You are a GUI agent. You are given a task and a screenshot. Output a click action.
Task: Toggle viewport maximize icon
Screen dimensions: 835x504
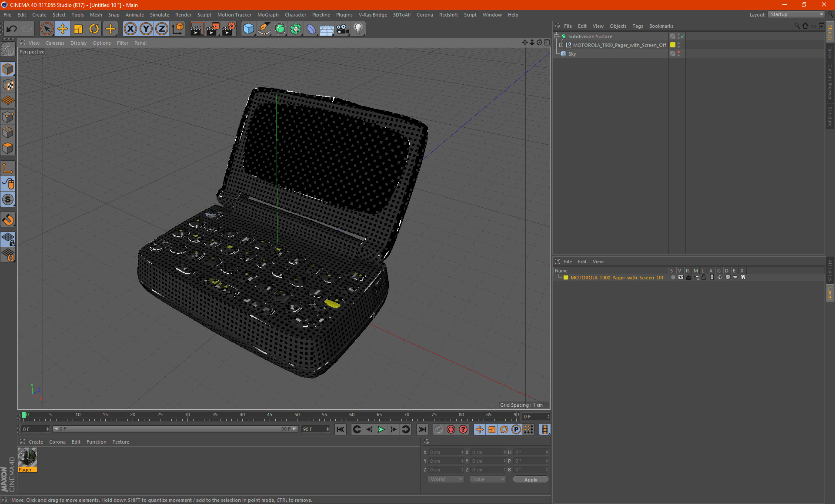point(547,43)
